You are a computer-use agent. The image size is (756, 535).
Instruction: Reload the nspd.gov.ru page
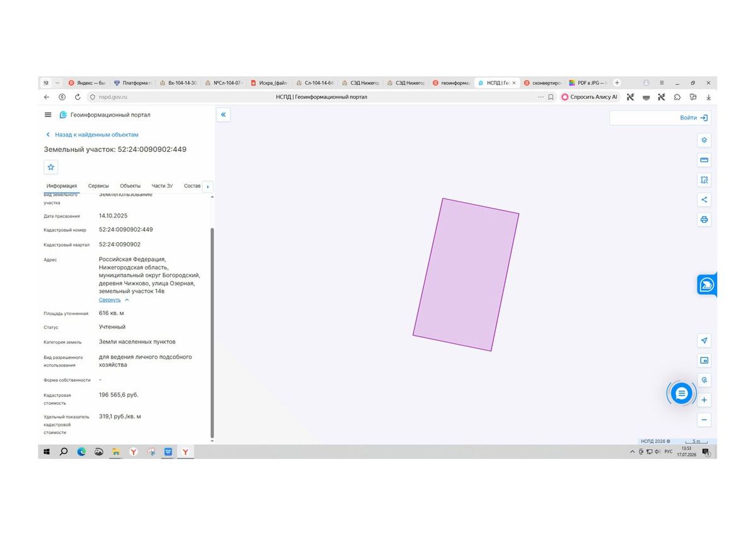[77, 97]
